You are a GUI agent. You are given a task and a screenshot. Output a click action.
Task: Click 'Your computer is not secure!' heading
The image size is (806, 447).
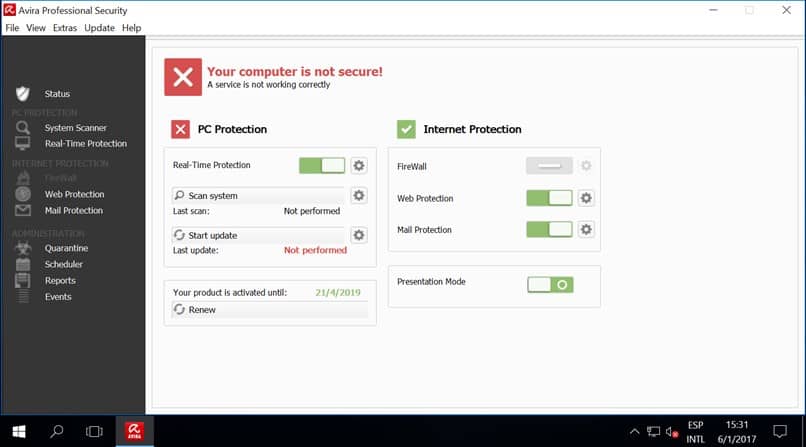pos(295,71)
